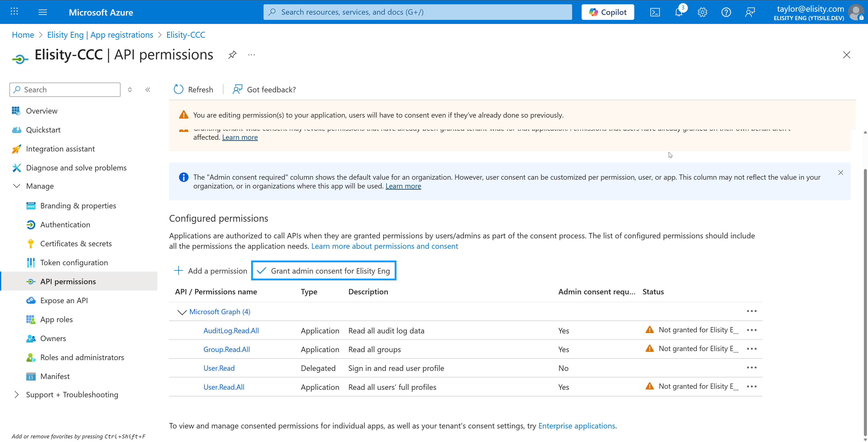
Task: Open the Cloud Shell terminal icon
Action: coord(655,12)
